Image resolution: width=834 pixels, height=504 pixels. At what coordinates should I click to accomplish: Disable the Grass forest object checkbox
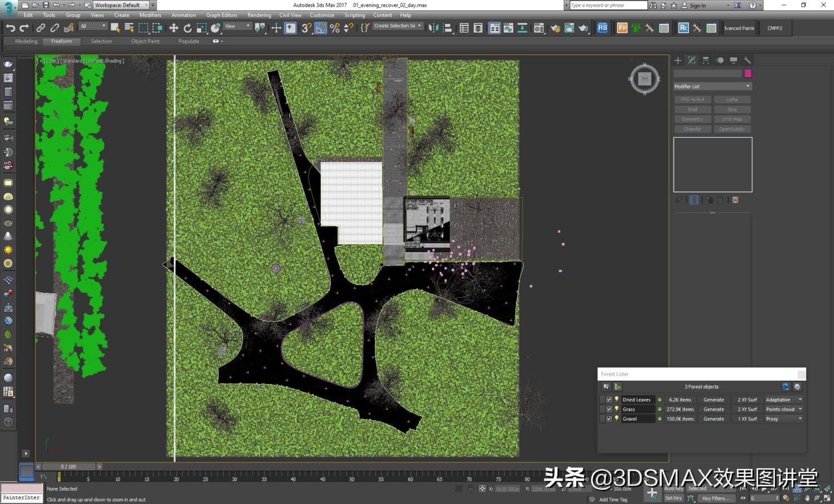point(609,409)
